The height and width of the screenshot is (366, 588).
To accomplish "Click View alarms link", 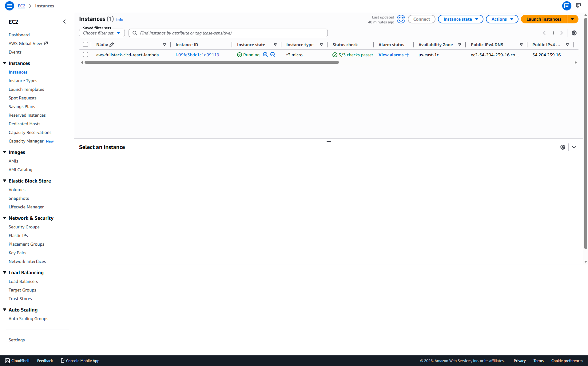I will 391,55.
